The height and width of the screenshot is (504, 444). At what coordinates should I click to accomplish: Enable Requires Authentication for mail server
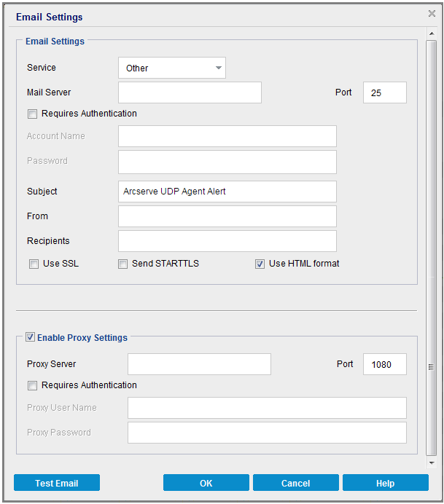pos(32,114)
